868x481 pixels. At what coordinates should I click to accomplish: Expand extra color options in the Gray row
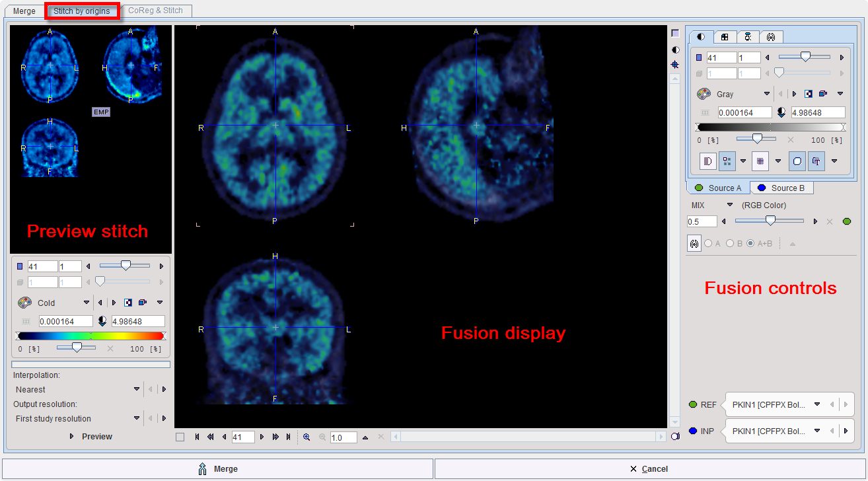840,94
